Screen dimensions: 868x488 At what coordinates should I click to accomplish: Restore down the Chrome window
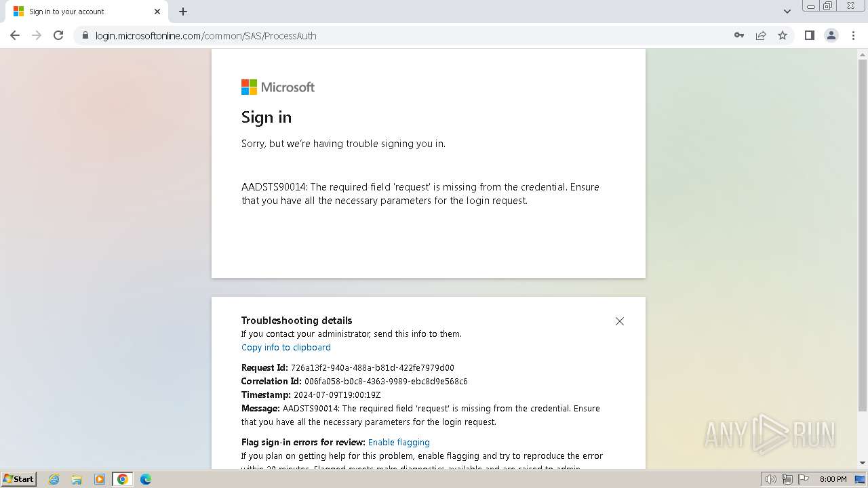pyautogui.click(x=828, y=6)
